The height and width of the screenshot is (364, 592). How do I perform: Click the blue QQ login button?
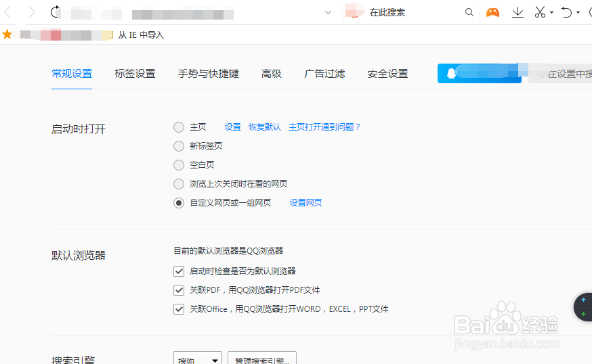pos(479,73)
